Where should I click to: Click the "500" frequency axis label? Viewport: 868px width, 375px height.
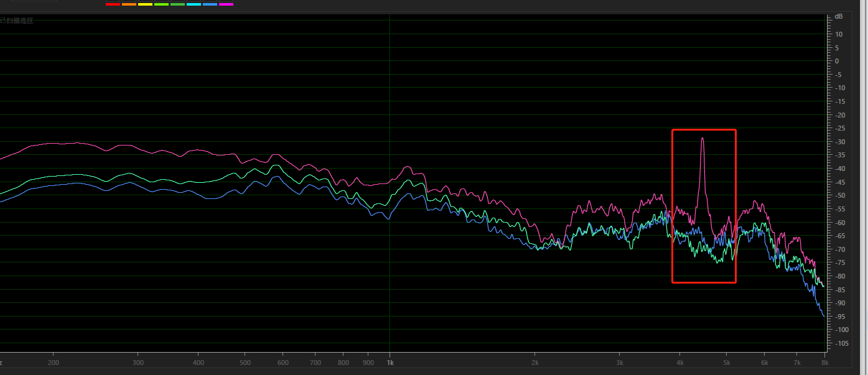(x=245, y=363)
